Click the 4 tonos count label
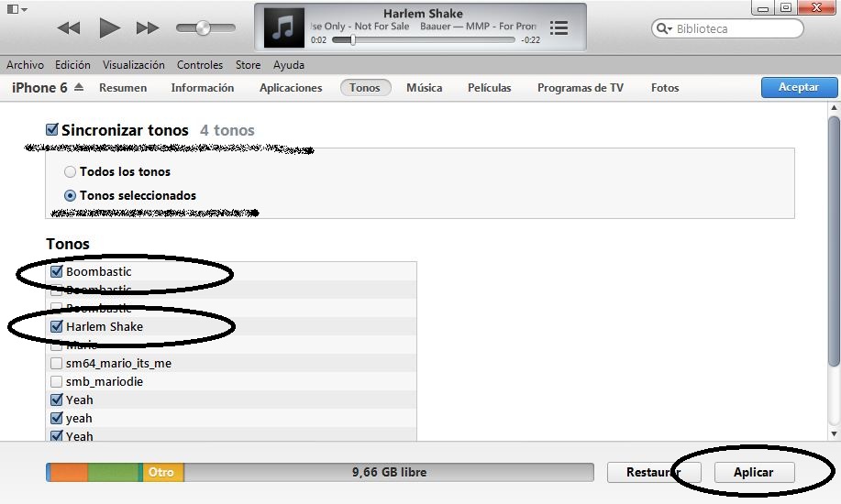The height and width of the screenshot is (504, 841). click(x=227, y=130)
